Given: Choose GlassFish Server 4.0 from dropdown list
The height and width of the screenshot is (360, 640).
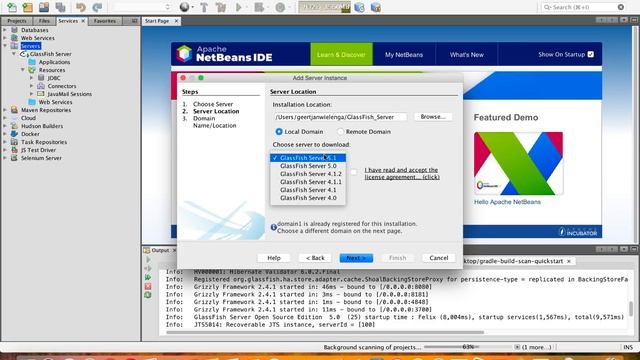Looking at the screenshot, I should point(308,198).
